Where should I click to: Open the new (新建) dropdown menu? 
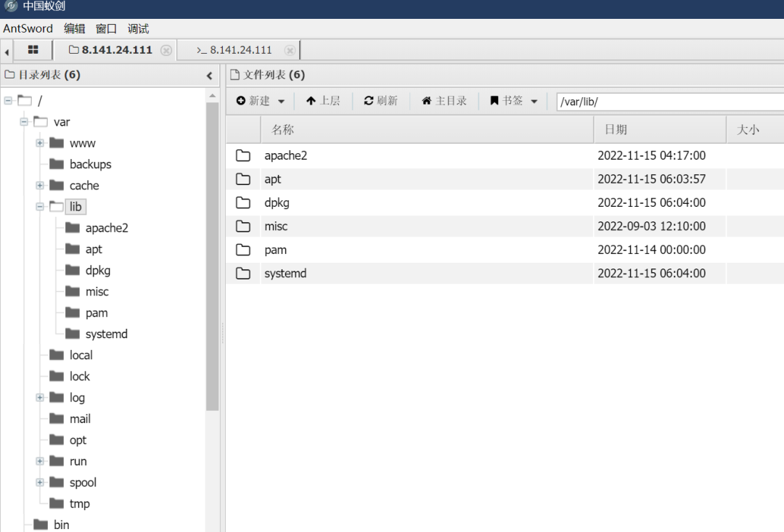[x=261, y=101]
